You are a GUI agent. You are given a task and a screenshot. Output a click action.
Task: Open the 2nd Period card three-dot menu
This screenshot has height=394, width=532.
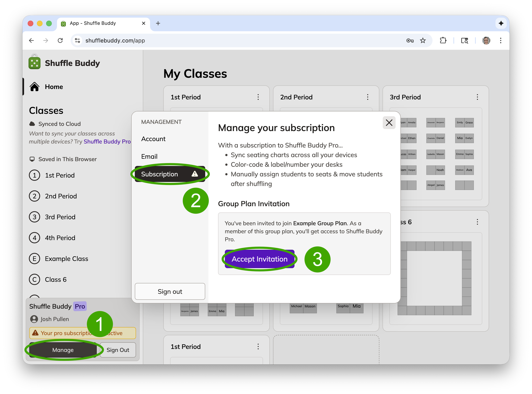point(368,97)
